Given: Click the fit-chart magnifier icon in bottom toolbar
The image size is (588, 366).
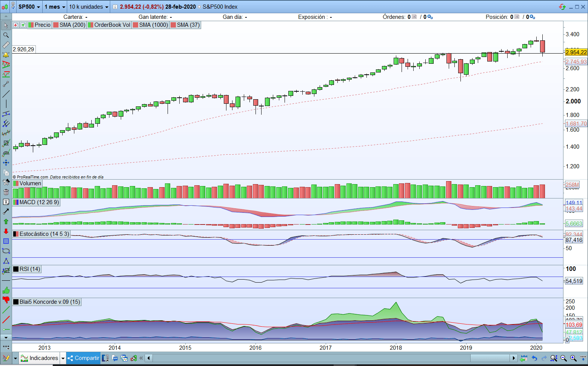Looking at the screenshot, I should click(x=554, y=358).
